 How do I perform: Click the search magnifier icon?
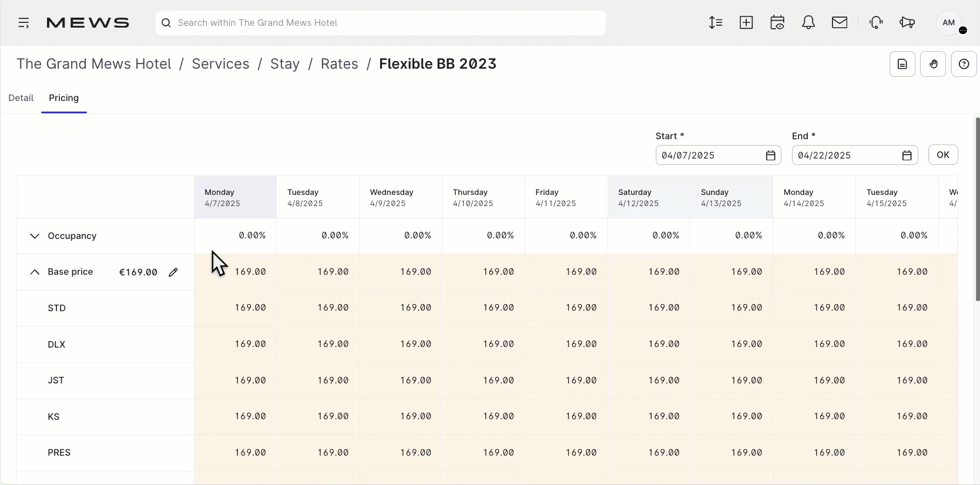166,23
